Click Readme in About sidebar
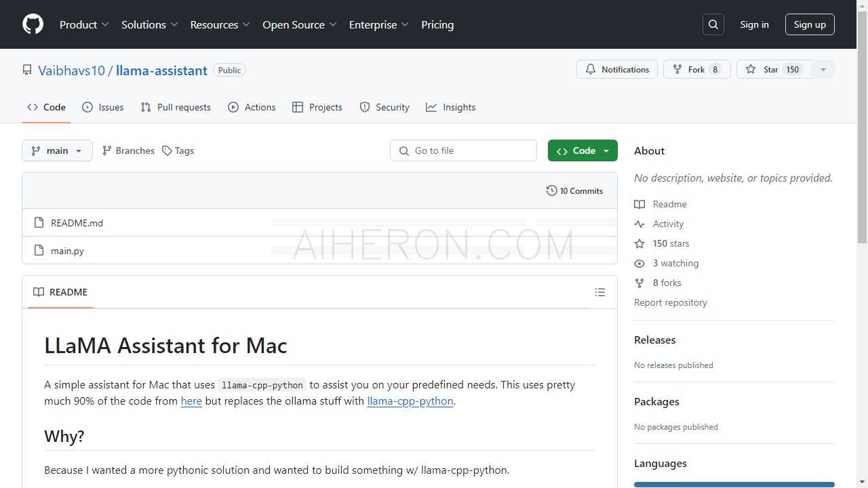Screen dimensions: 868x488 (x=660, y=204)
